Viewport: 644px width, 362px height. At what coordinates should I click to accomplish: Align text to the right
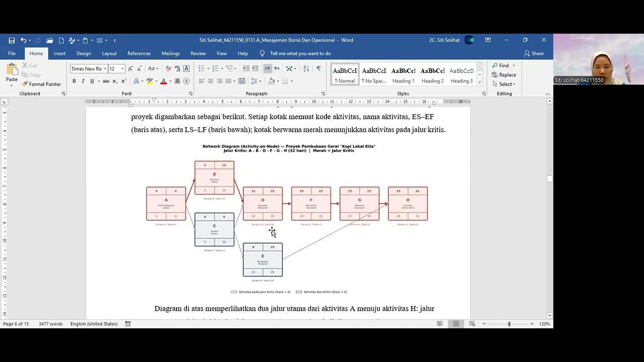pos(219,81)
